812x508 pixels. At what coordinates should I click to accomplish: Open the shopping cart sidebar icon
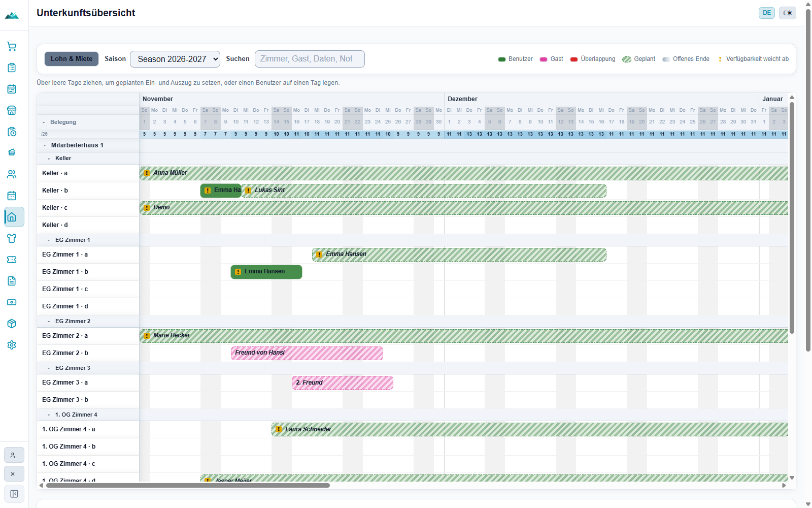tap(12, 46)
